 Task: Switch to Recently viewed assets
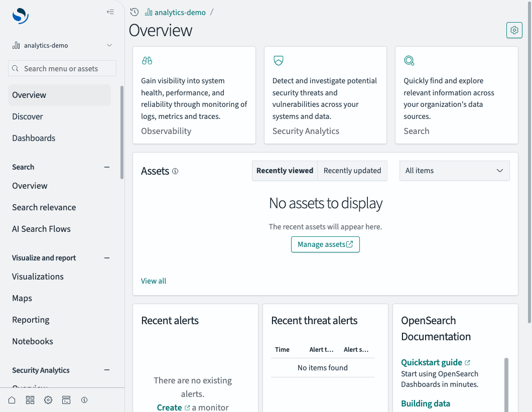point(285,171)
